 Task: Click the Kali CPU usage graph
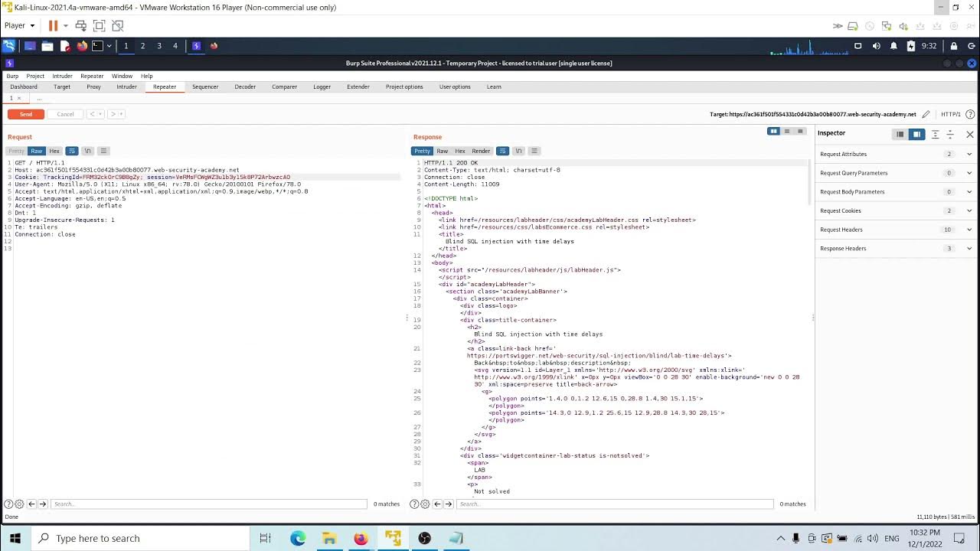(808, 47)
